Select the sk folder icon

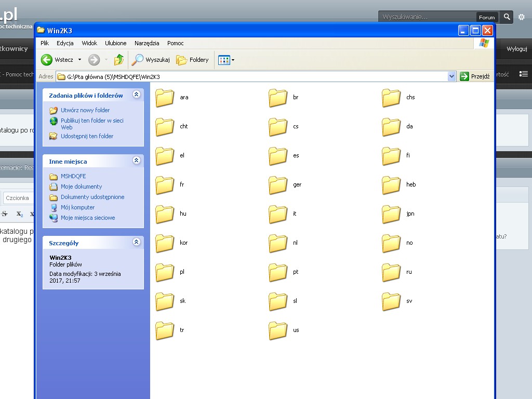(165, 302)
